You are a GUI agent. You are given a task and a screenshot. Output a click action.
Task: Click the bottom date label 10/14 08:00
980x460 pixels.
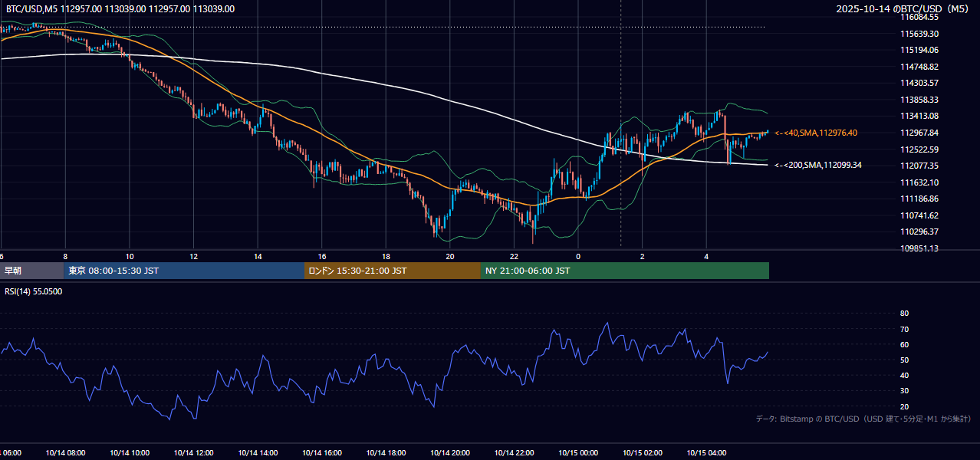coord(65,453)
